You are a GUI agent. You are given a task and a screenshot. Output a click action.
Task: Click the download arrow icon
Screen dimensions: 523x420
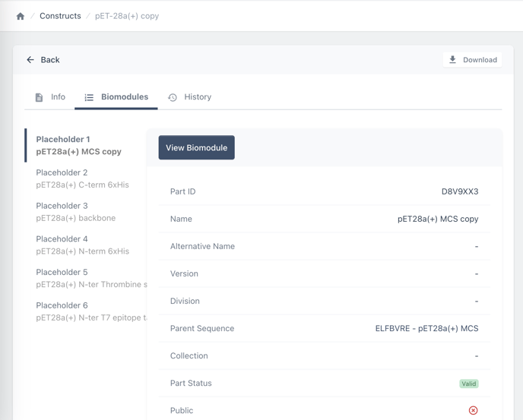pos(452,60)
